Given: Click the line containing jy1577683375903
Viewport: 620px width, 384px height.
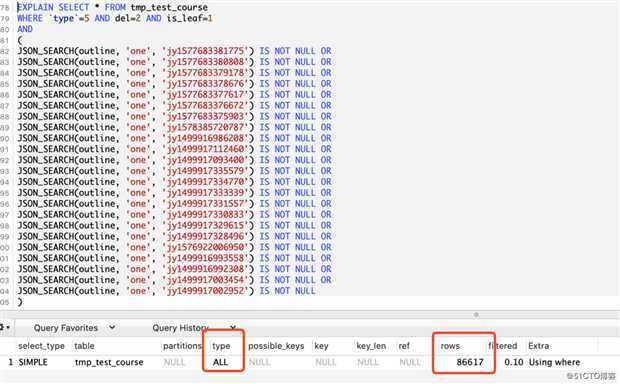Looking at the screenshot, I should pos(174,116).
